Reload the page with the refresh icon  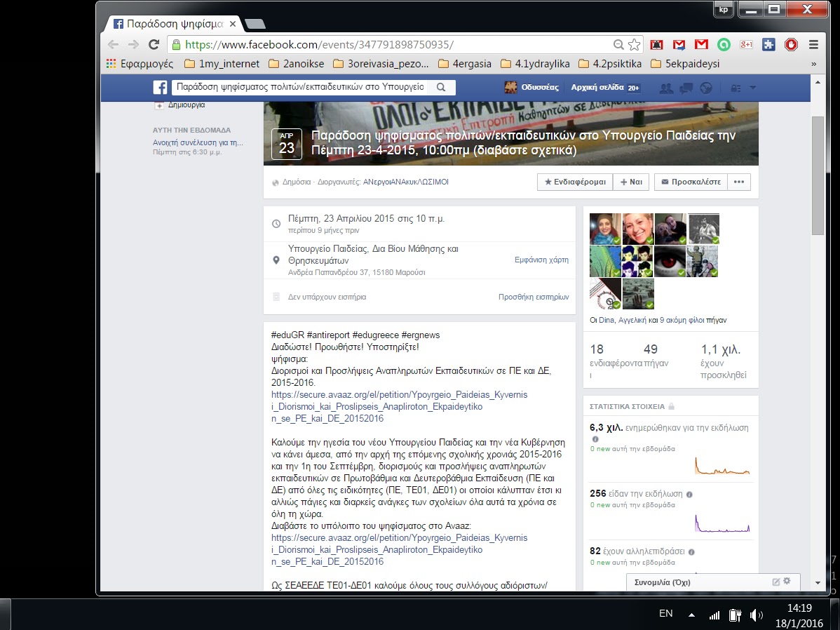(x=154, y=44)
